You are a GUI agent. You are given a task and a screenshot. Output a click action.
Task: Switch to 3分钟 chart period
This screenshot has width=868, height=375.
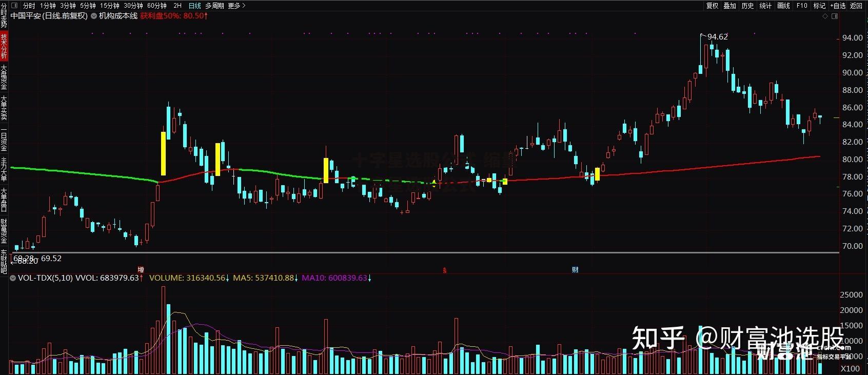tap(68, 6)
